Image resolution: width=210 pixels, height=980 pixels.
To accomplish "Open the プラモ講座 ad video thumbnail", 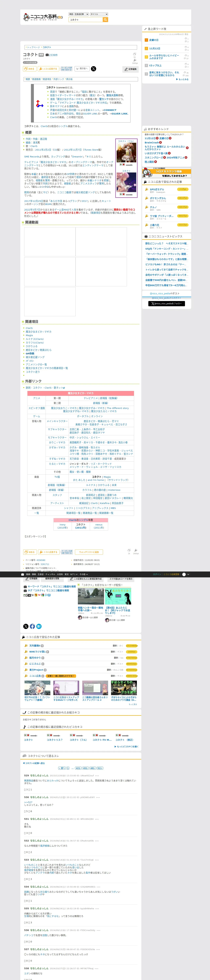I will pyautogui.click(x=124, y=688).
